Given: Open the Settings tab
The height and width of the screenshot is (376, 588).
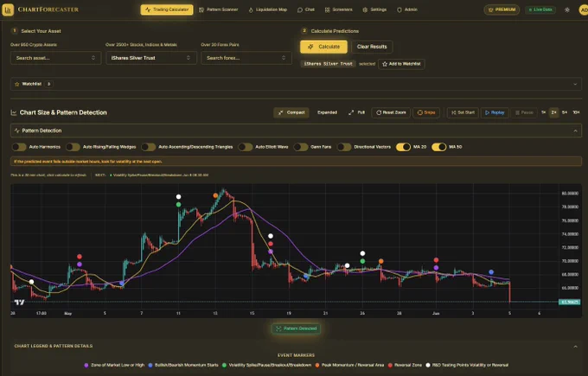Looking at the screenshot, I should [374, 10].
